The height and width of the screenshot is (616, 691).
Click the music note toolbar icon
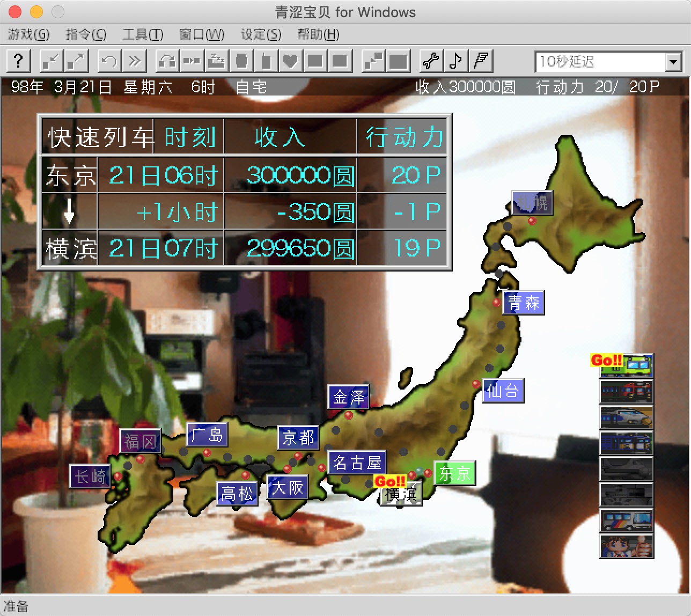[x=455, y=61]
